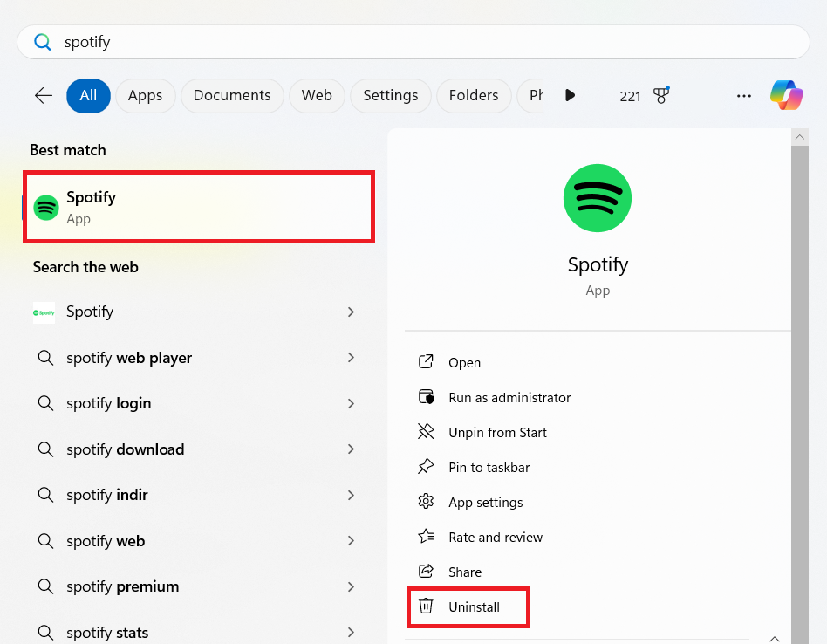Click the magnifier icon beside spotify premium
The height and width of the screenshot is (644, 827).
coord(45,586)
